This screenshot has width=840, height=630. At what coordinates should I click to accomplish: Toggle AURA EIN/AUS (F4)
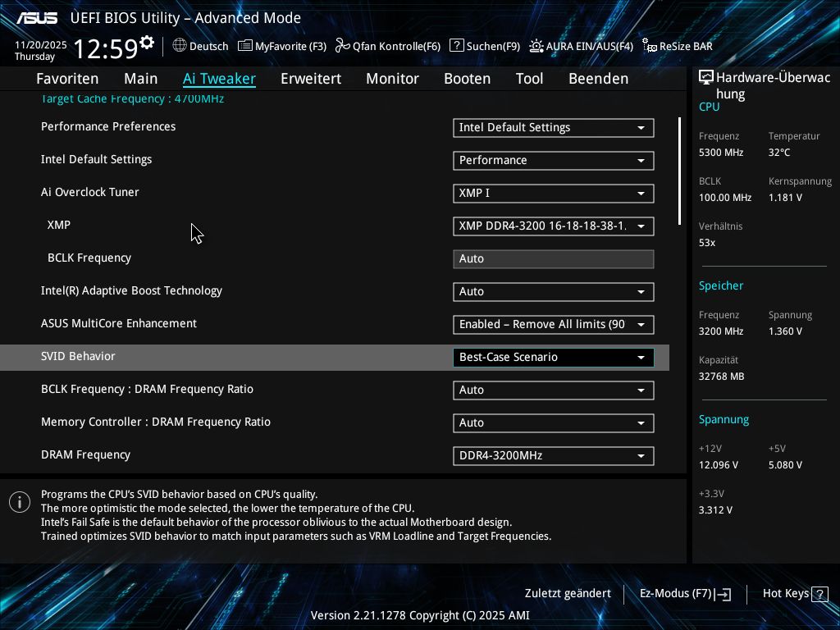582,46
